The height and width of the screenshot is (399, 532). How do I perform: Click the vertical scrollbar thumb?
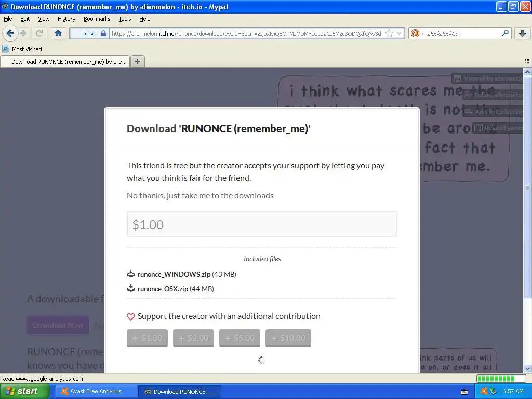pos(527,187)
